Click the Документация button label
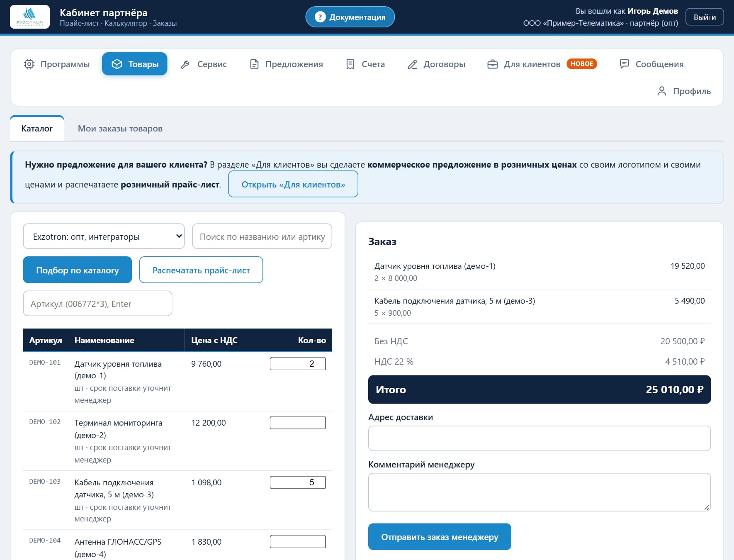Screen dimensions: 734x560 click(x=357, y=17)
